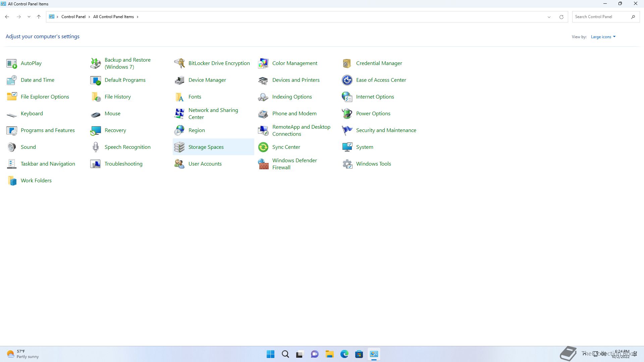This screenshot has width=644, height=362.
Task: Open the Phone and Modem icon
Action: point(263,114)
